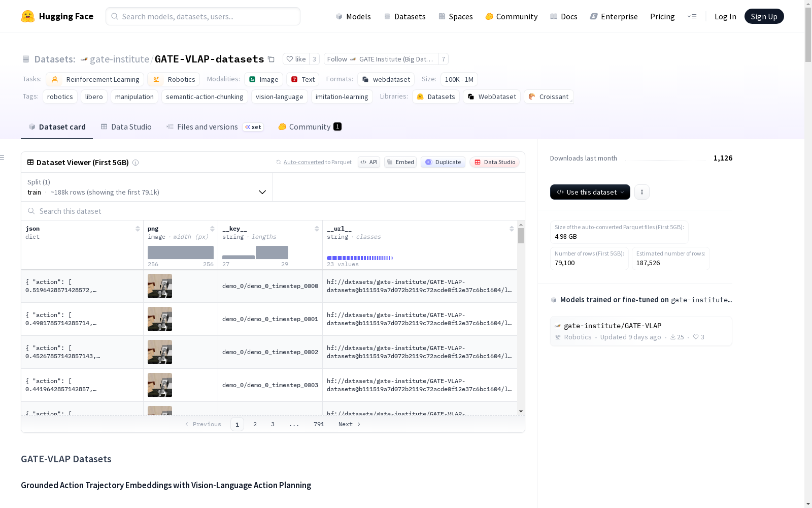Viewport: 812px width, 508px height.
Task: Click the demo_0/demo_0_timestep_0001 cell
Action: coord(270,319)
